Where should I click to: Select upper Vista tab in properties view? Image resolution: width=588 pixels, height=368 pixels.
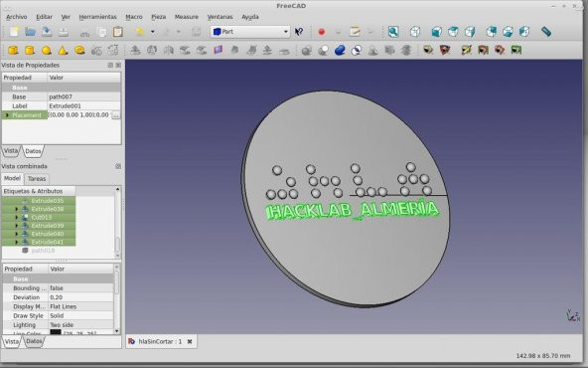click(x=11, y=151)
